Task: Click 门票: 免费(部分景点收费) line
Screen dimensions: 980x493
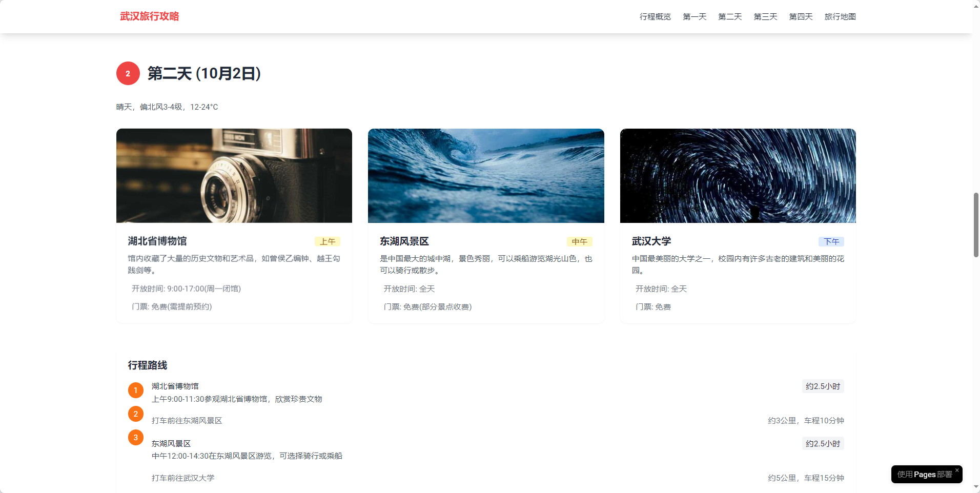Action: pyautogui.click(x=427, y=307)
